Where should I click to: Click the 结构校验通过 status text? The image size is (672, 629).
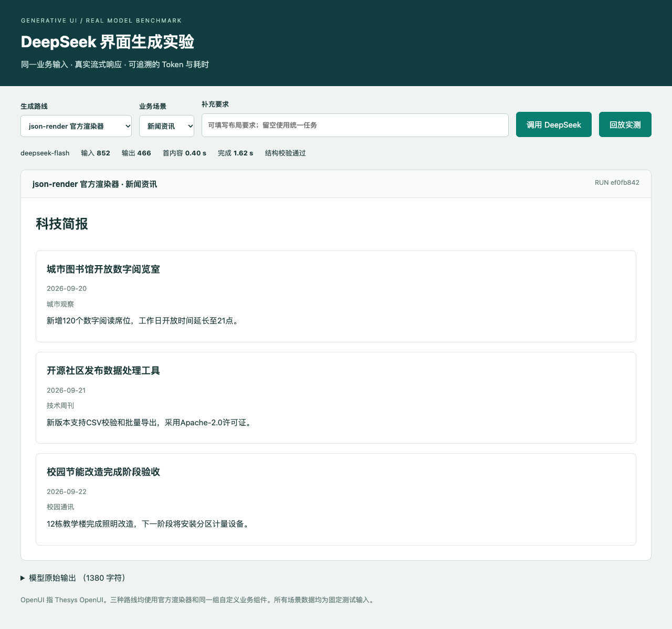286,153
